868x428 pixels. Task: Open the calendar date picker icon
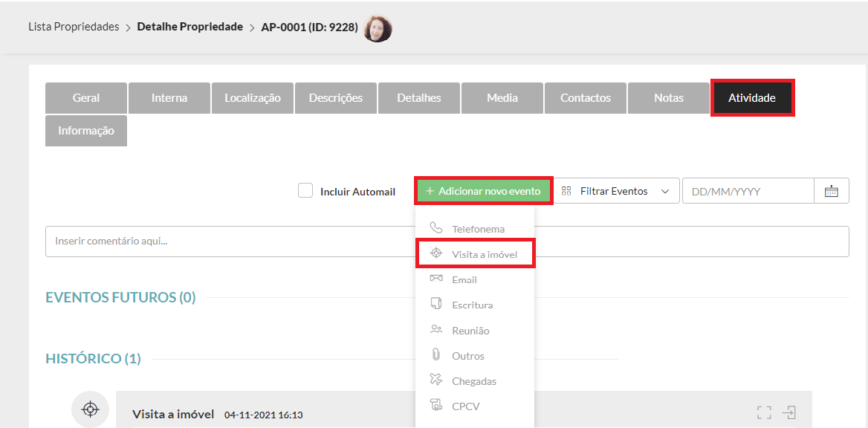832,191
